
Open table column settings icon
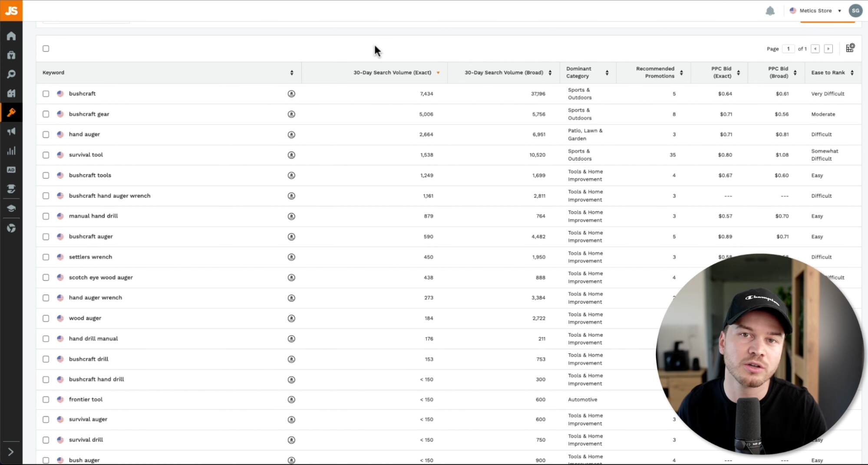[x=850, y=48]
